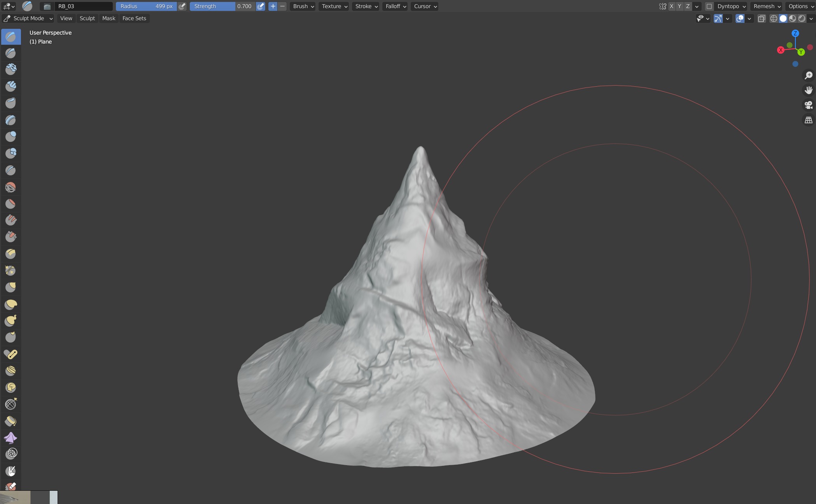Set brush direction to Add
Viewport: 816px width, 504px height.
point(273,6)
